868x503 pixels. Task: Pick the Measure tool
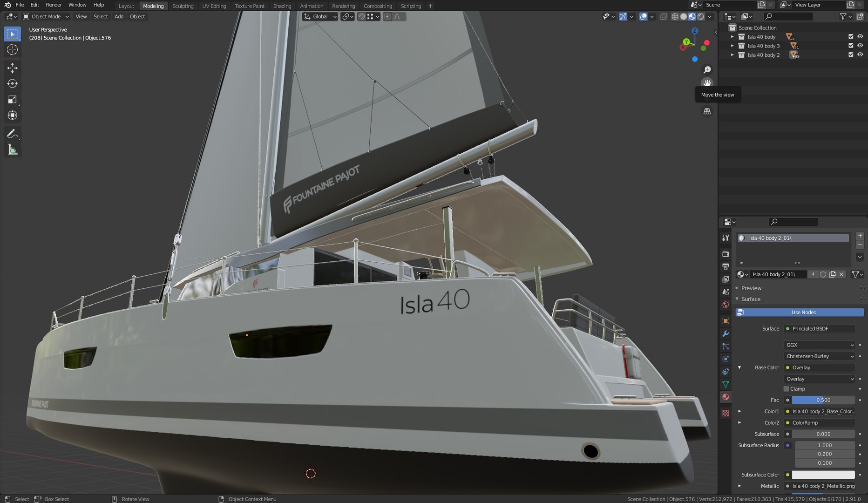tap(13, 150)
